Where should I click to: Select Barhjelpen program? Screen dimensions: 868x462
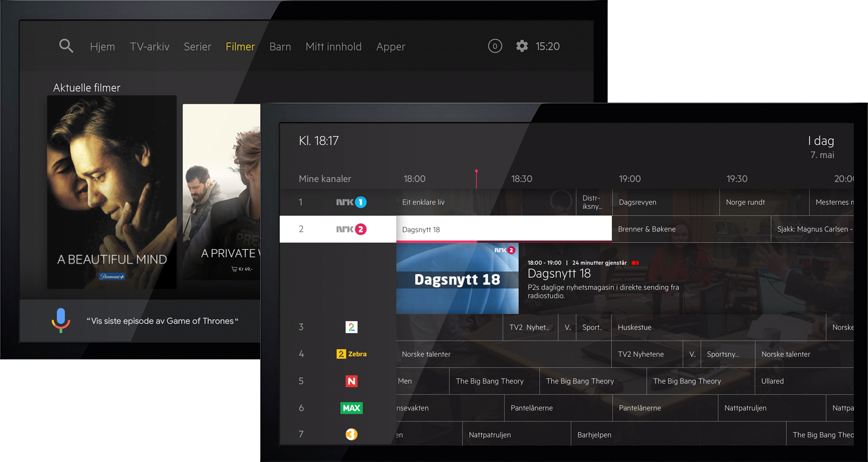click(678, 435)
